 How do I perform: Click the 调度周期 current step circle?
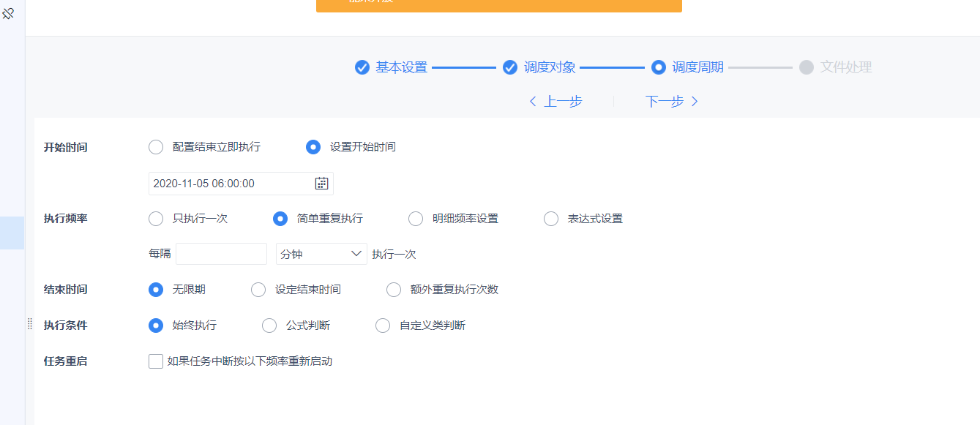click(659, 67)
